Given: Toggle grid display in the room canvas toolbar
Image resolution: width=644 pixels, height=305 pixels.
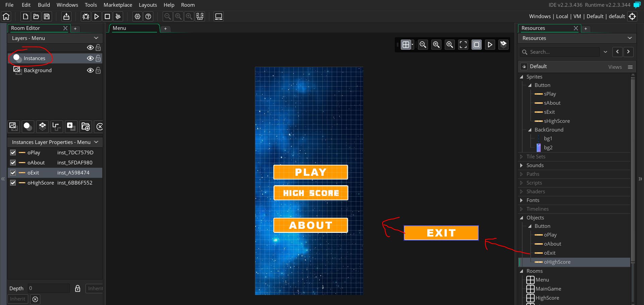Looking at the screenshot, I should 406,44.
